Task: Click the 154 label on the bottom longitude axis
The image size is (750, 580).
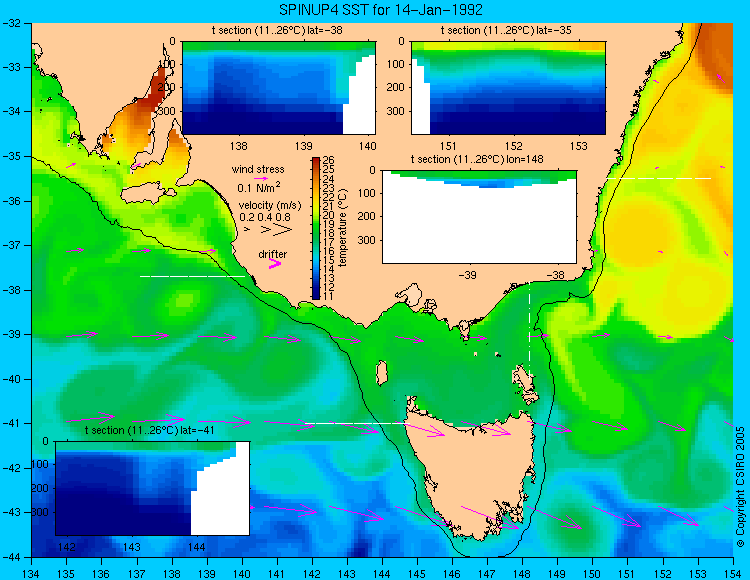Action: coord(732,574)
